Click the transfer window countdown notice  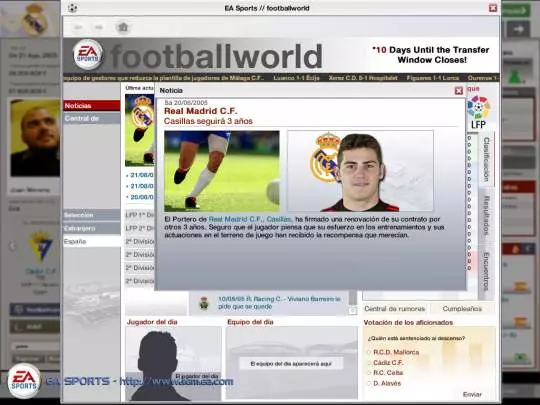[x=431, y=55]
